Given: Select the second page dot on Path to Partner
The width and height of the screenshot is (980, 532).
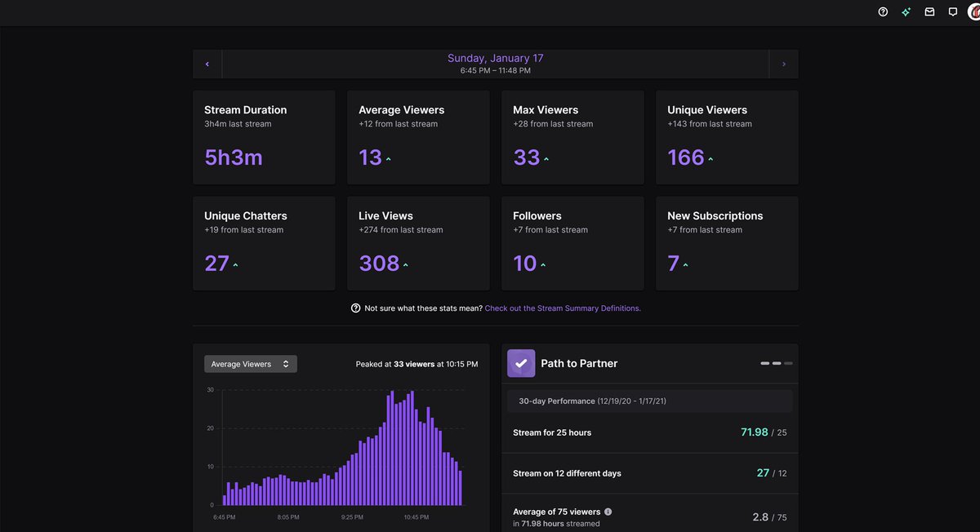Looking at the screenshot, I should [776, 363].
